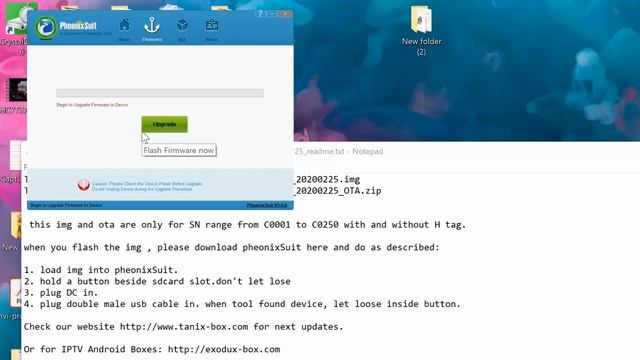Viewport: 640px width, 360px height.
Task: Click "Begin to Upgrade Firmware to Device" red label
Action: (x=92, y=105)
